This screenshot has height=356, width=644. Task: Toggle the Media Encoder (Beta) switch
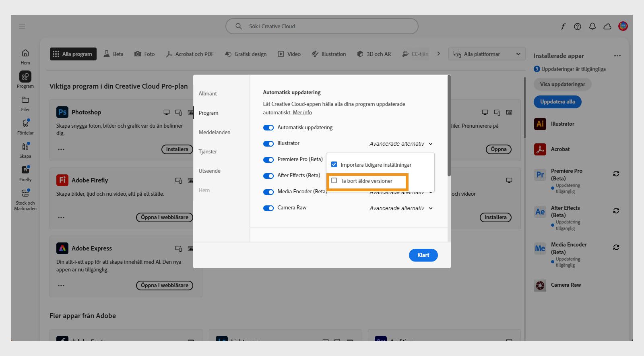pos(268,192)
